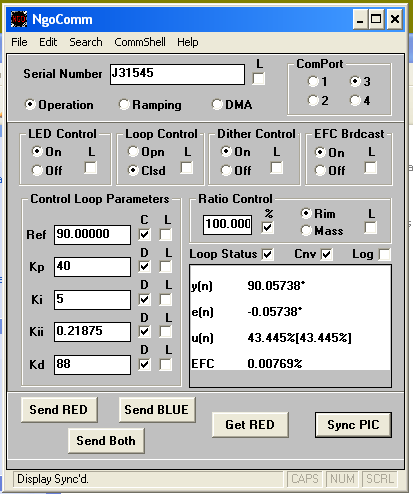The width and height of the screenshot is (413, 494).
Task: Turn Dither Control Off
Action: [x=226, y=171]
